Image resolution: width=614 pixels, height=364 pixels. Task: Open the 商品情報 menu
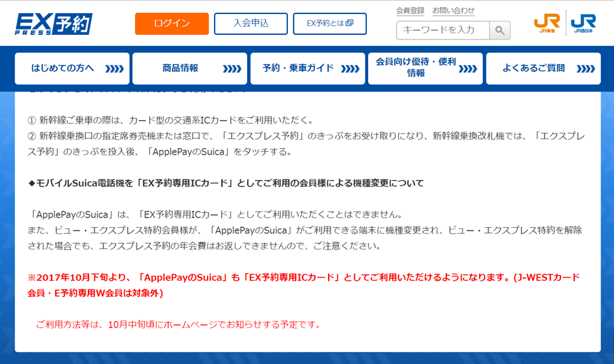point(190,69)
